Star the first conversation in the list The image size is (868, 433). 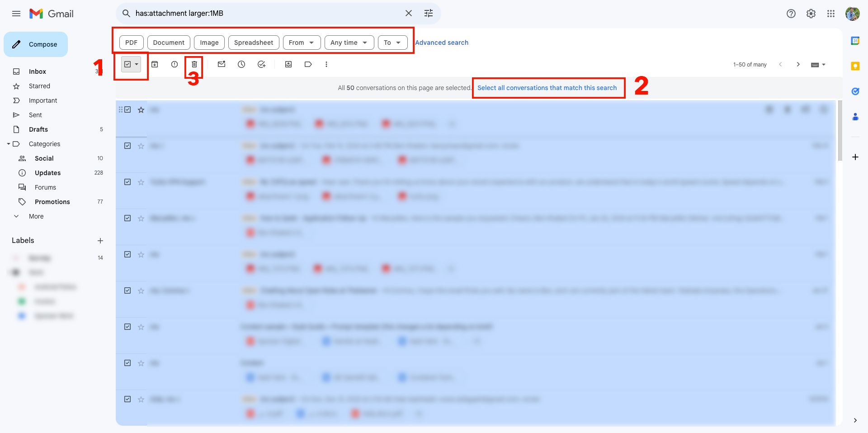point(141,109)
